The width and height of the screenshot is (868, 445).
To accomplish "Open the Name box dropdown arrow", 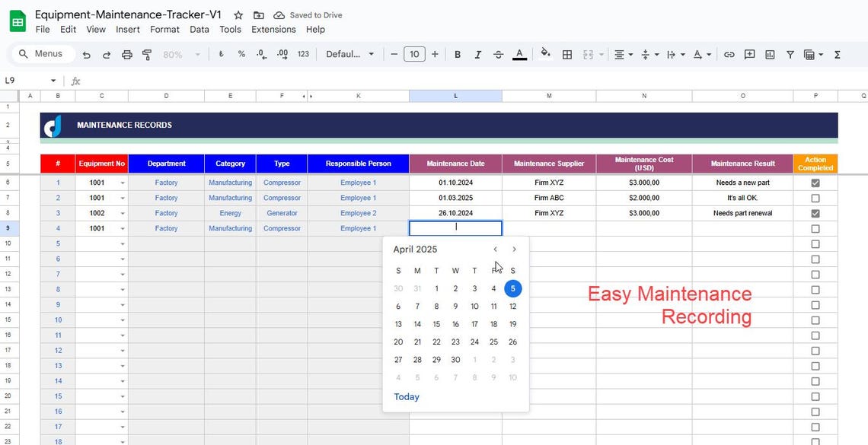I will (53, 81).
